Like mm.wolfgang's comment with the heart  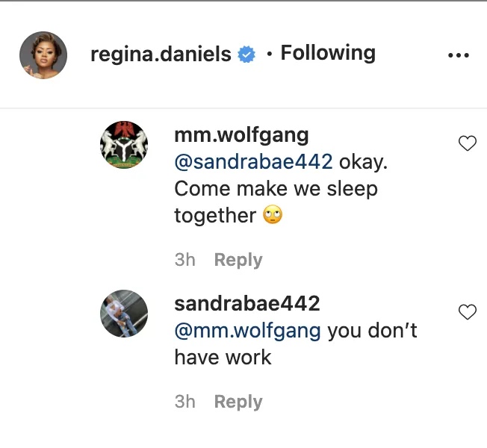coord(467,143)
